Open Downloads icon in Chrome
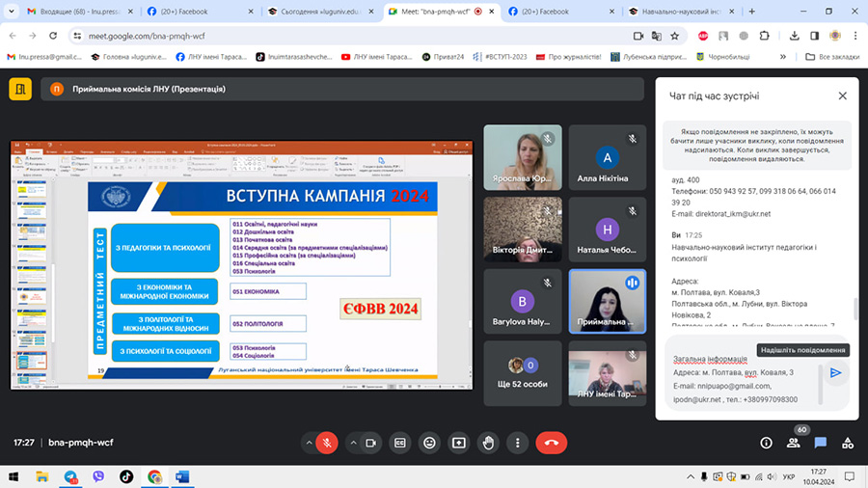The image size is (868, 488). (x=795, y=36)
